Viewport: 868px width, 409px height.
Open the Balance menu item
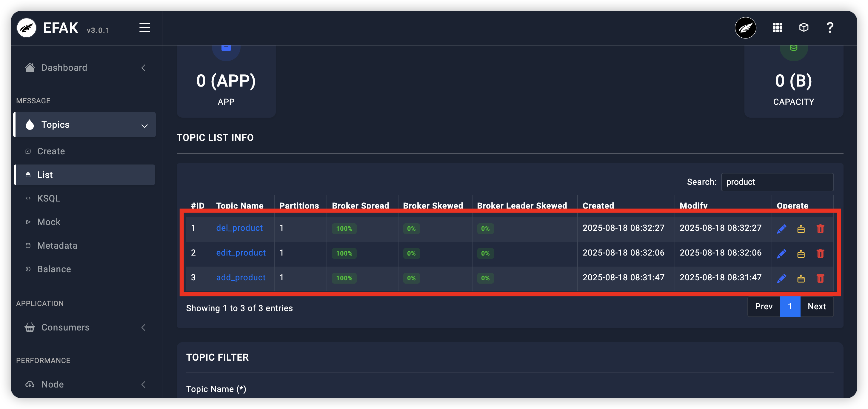tap(84, 269)
